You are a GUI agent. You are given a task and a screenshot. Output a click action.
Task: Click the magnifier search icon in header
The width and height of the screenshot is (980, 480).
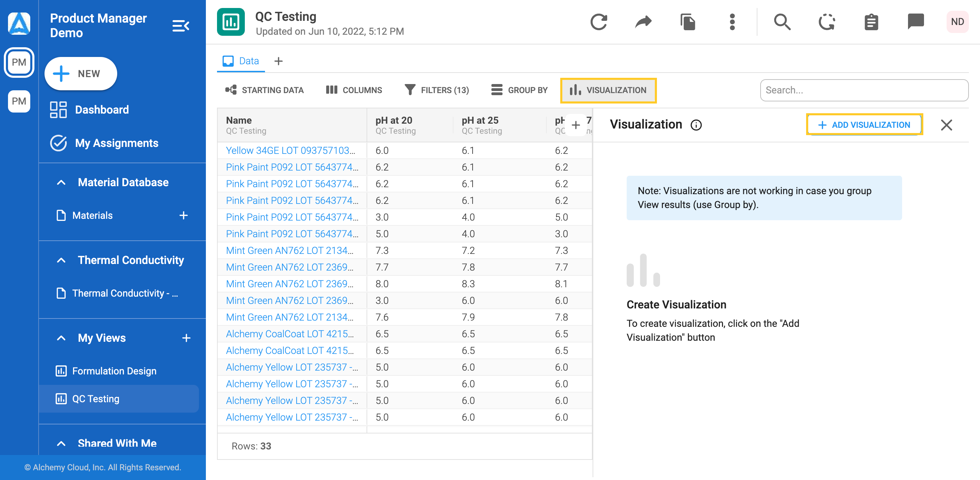tap(782, 22)
